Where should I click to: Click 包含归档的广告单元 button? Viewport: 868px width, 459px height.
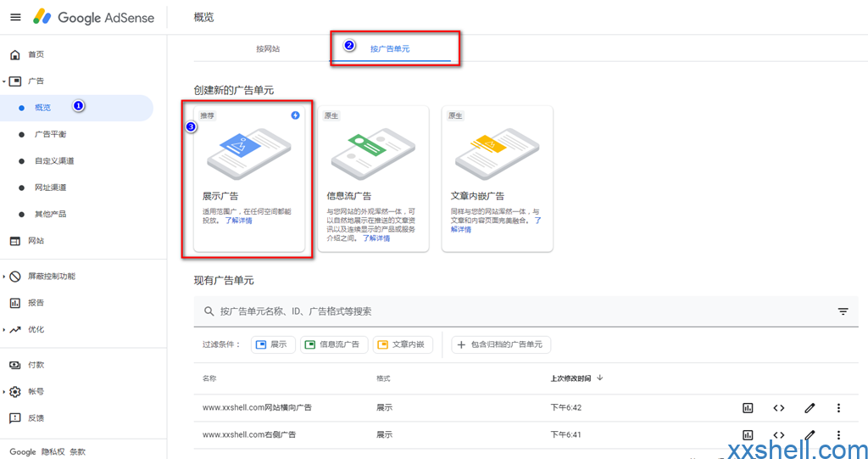[x=502, y=344]
